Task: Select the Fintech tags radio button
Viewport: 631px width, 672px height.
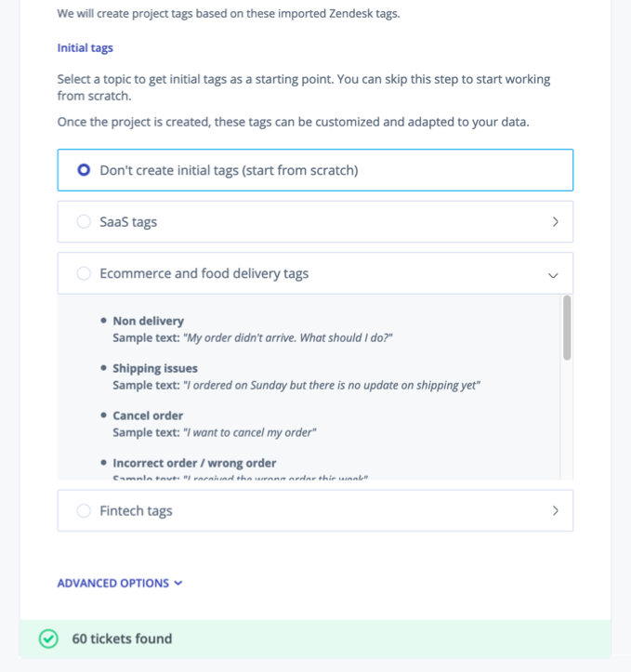Action: click(84, 510)
